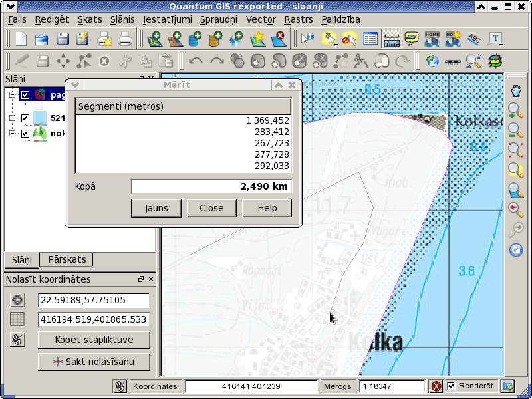Uncheck the Renderēt checkbox
Image resolution: width=532 pixels, height=399 pixels.
(451, 386)
